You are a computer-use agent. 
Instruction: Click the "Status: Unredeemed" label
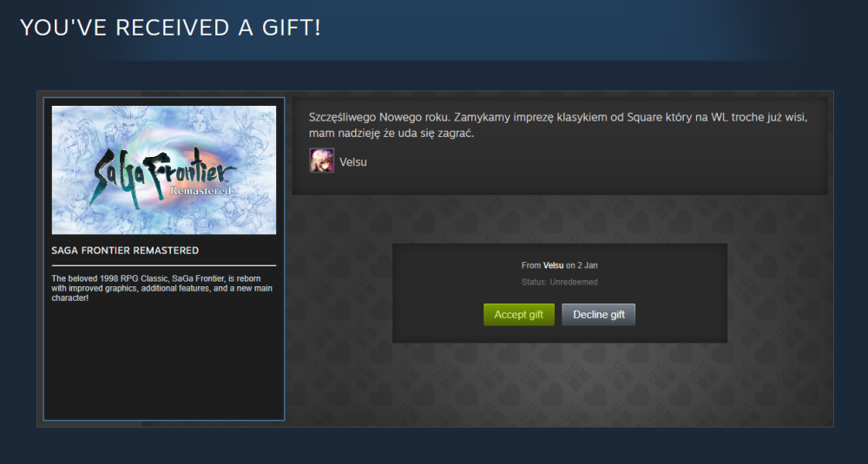(x=559, y=282)
